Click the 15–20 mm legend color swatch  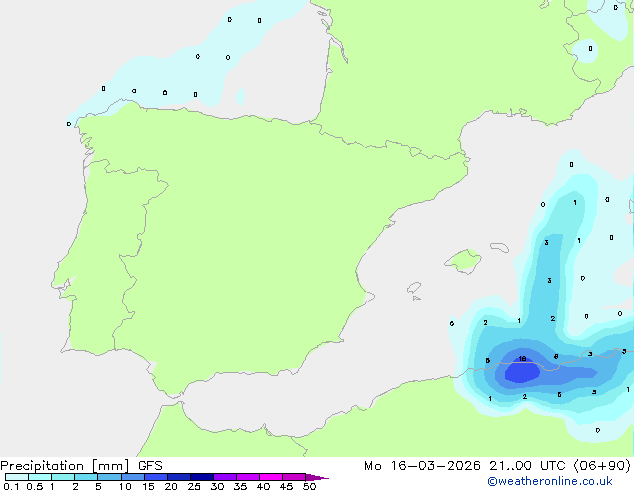point(155,477)
